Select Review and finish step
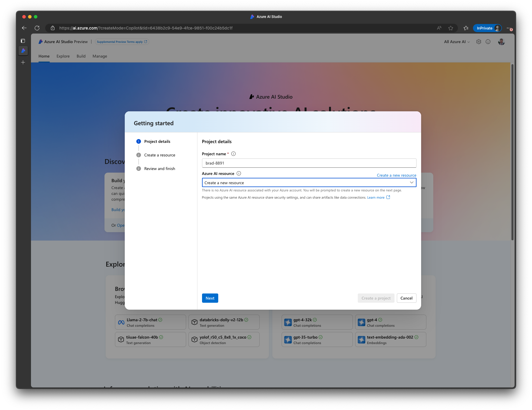 [156, 169]
